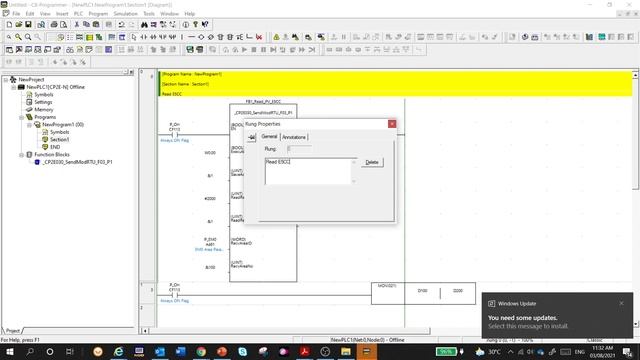The width and height of the screenshot is (640, 360).
Task: Click the yellow warning triangle toolbar icon
Action: [x=276, y=37]
